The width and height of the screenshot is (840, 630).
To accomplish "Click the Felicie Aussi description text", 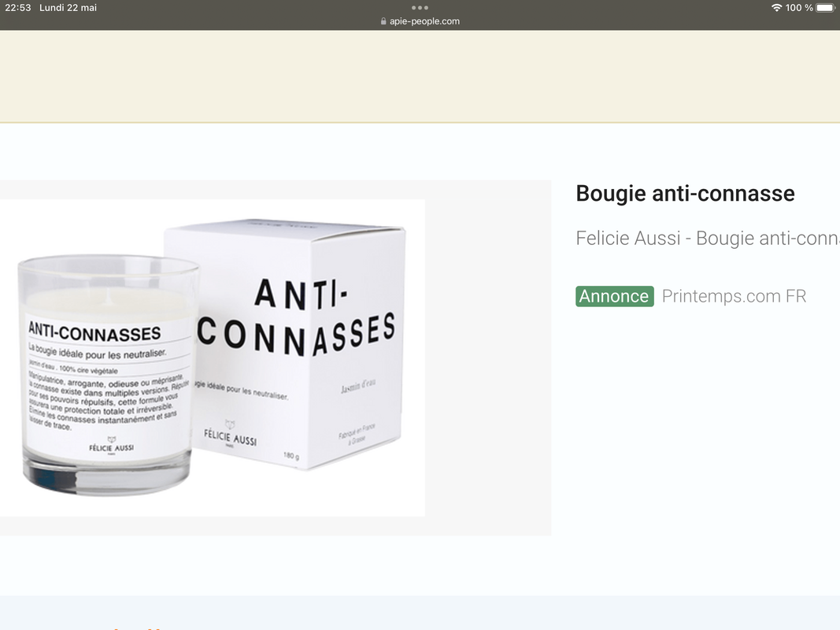I will [708, 238].
